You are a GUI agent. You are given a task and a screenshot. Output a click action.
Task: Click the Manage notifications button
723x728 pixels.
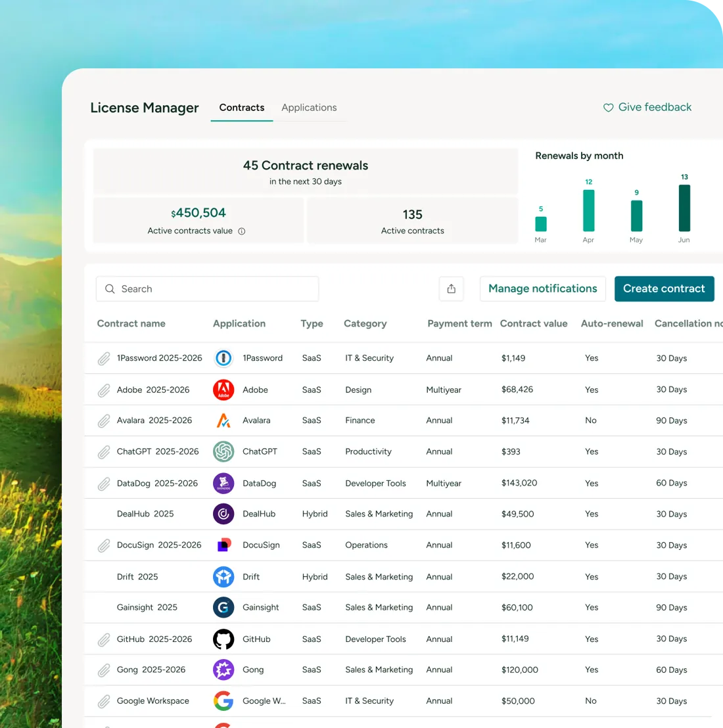(543, 289)
